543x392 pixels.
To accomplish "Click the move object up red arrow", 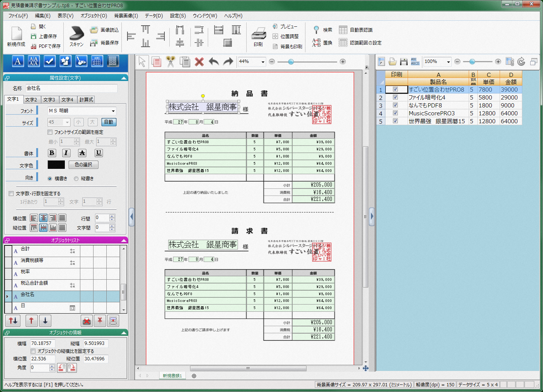I will point(31,321).
